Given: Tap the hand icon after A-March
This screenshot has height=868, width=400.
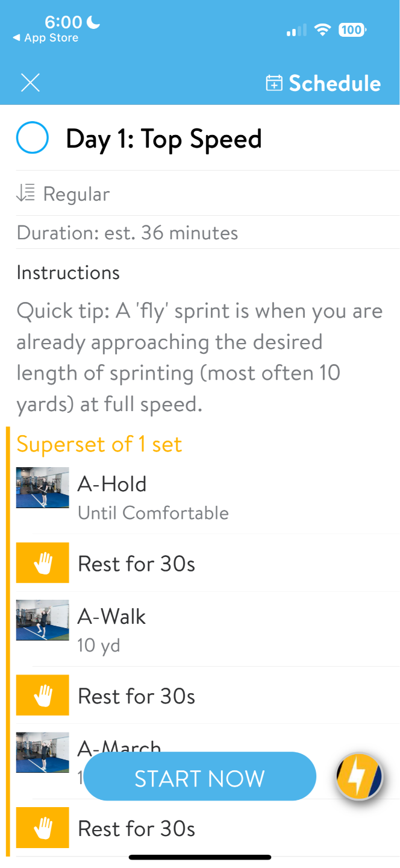Looking at the screenshot, I should pos(43,828).
